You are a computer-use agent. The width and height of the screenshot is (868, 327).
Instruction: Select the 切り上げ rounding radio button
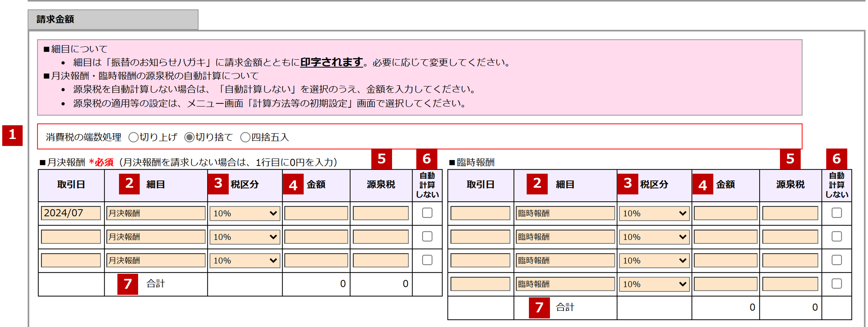(x=134, y=137)
